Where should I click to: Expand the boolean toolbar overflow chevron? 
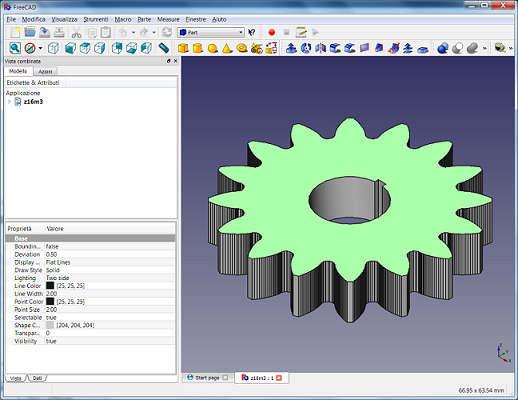pyautogui.click(x=485, y=48)
